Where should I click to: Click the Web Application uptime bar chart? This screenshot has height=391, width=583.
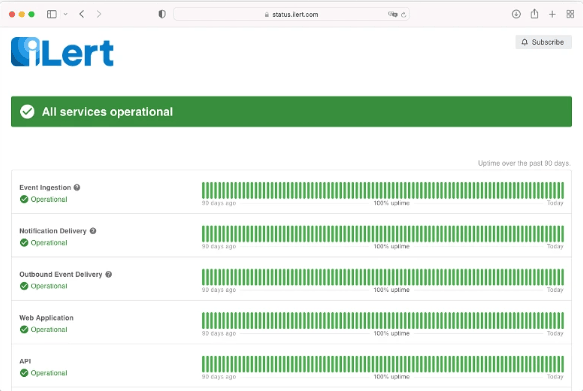coord(383,320)
